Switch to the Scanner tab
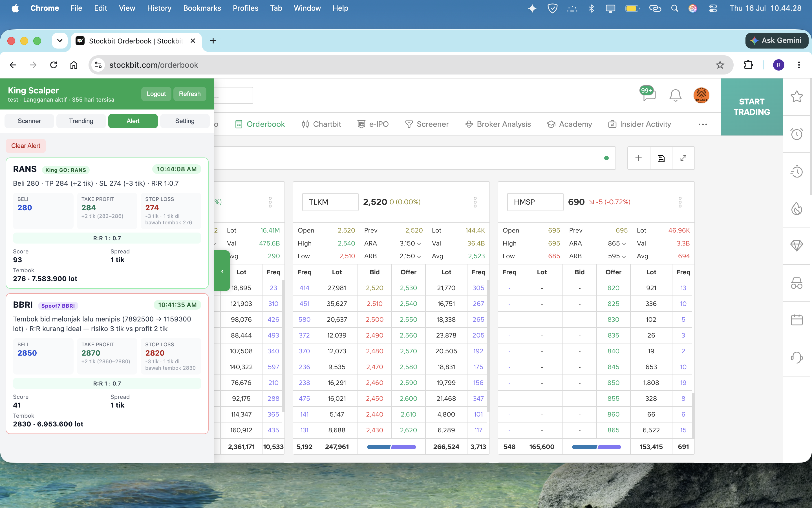Screen dimensions: 812x508 coord(29,121)
